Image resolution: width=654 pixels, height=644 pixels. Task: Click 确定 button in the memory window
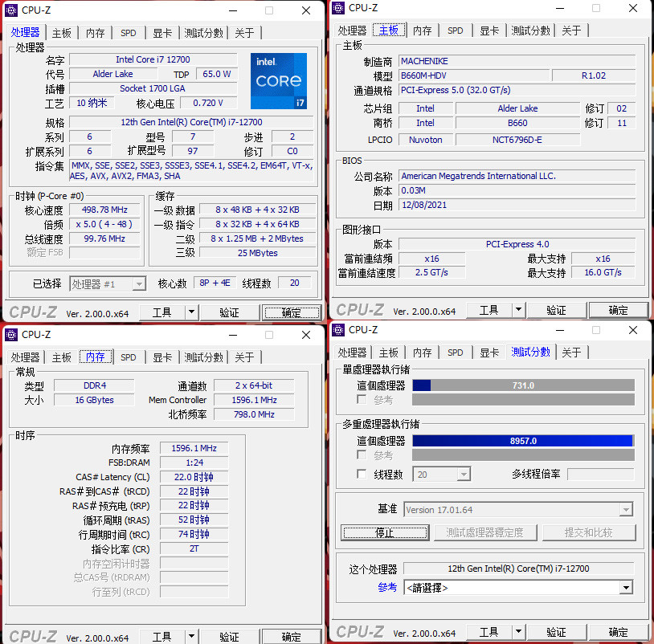(292, 637)
